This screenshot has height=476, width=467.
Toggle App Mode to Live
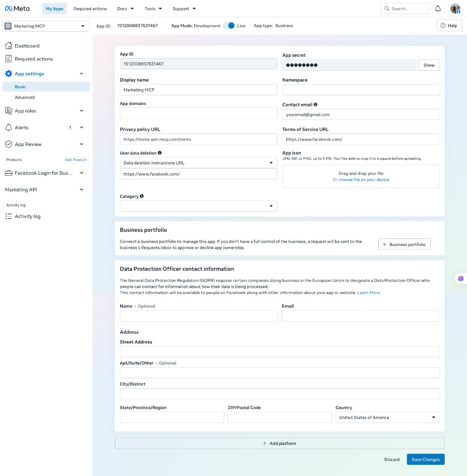[229, 26]
